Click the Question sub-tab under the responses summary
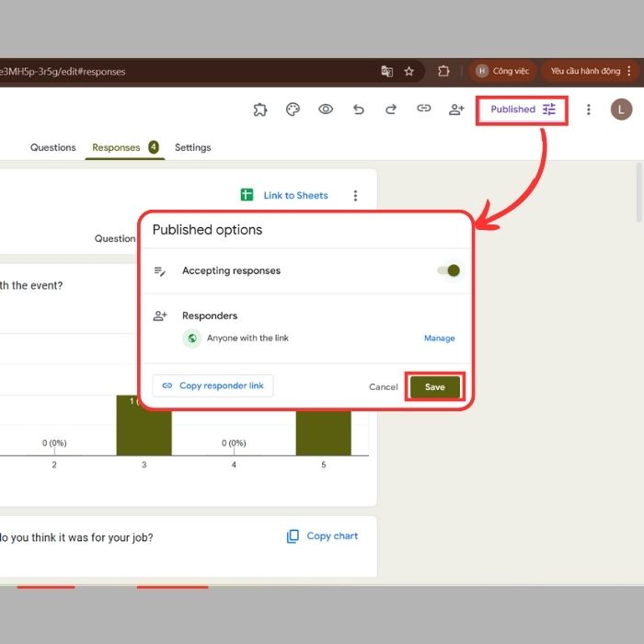 (115, 238)
